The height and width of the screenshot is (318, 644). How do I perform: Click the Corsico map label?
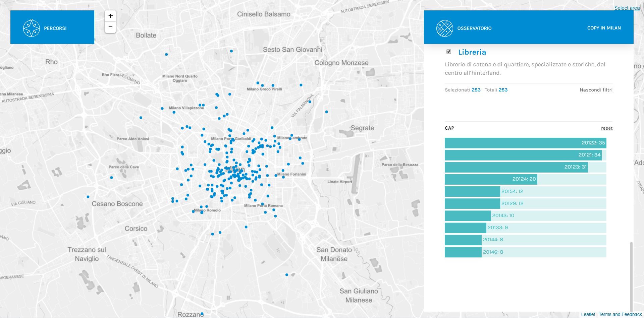pyautogui.click(x=136, y=229)
